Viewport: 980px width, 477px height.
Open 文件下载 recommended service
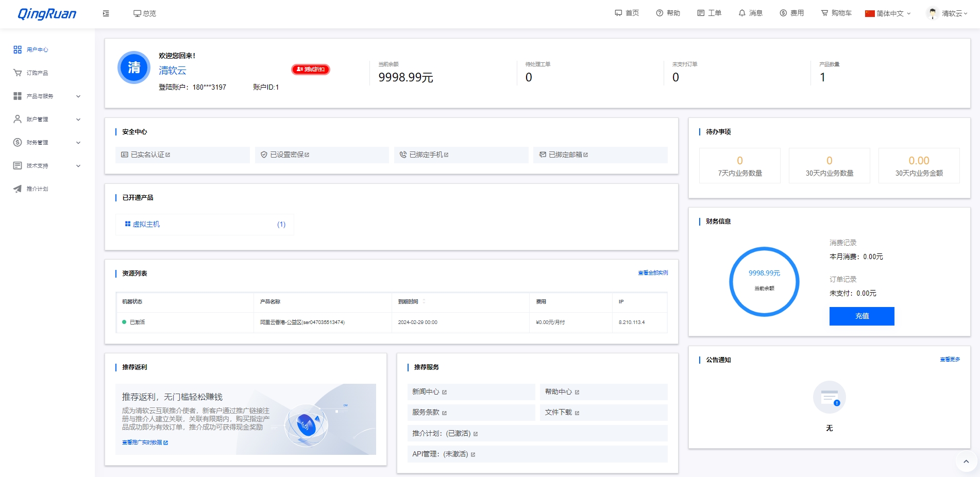tap(604, 413)
